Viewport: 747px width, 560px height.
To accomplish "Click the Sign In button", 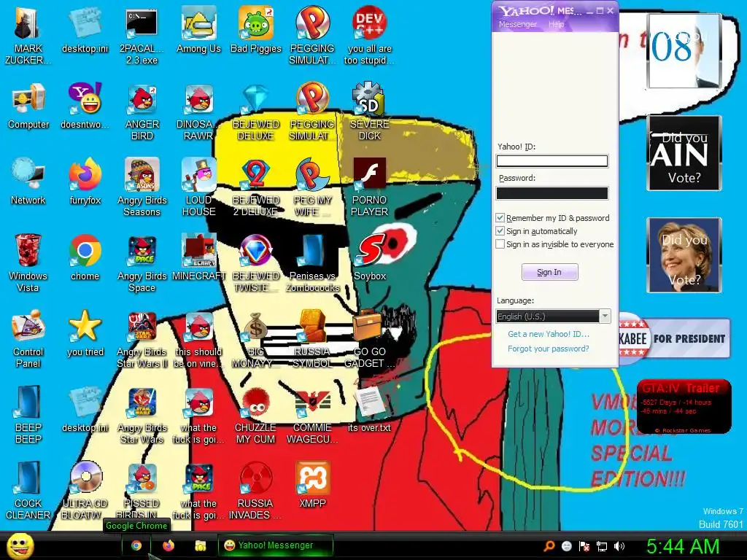I will pos(550,272).
